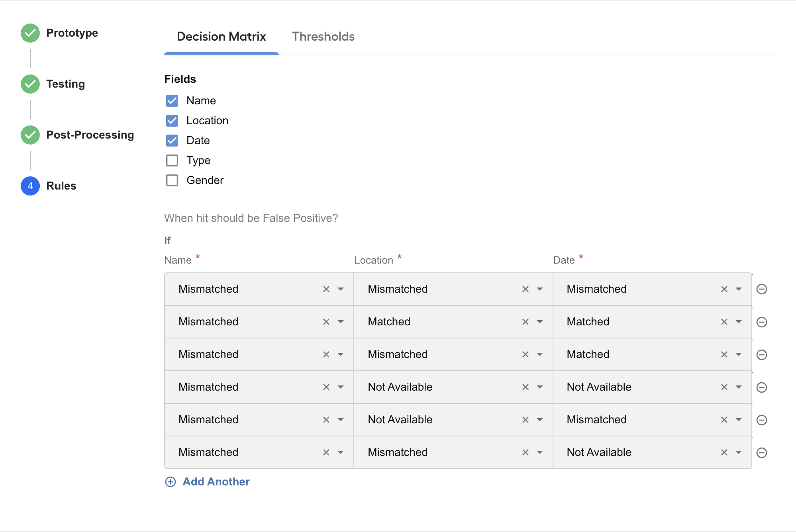Open the Name dropdown in the first row
This screenshot has height=532, width=796.
[341, 289]
